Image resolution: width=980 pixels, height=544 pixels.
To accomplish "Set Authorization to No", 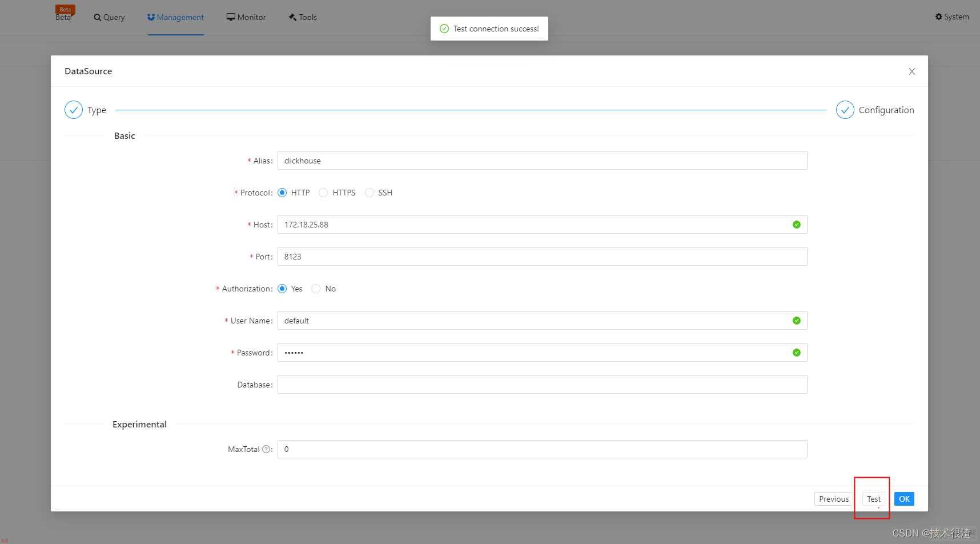I will (x=316, y=289).
